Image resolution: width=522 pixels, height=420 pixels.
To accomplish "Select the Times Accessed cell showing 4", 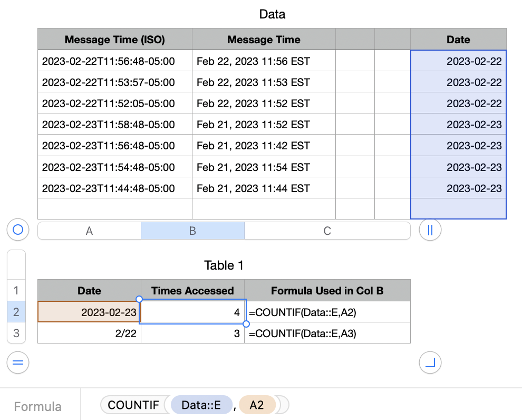I will click(192, 312).
